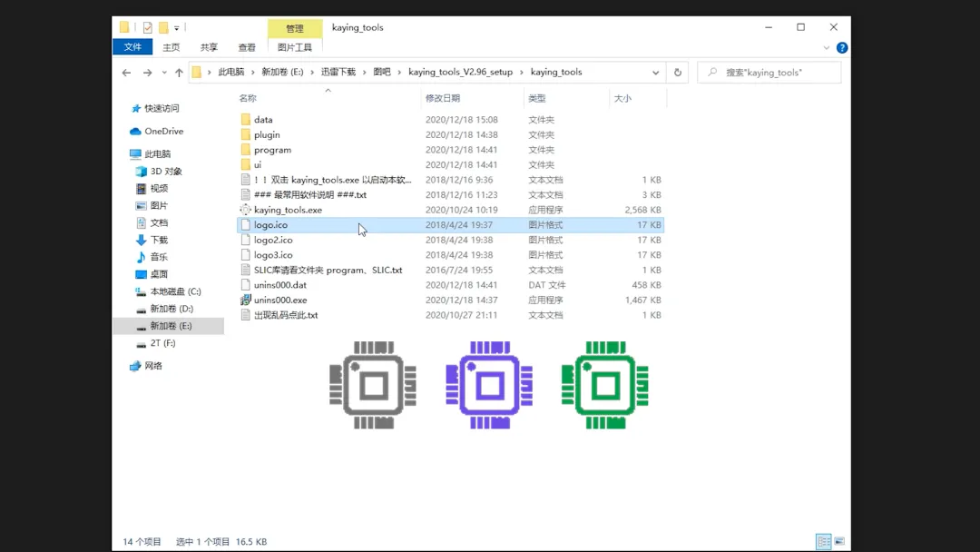
Task: Expand chevron after kaying_tools_V2.96_setup breadcrumb
Action: coord(521,72)
